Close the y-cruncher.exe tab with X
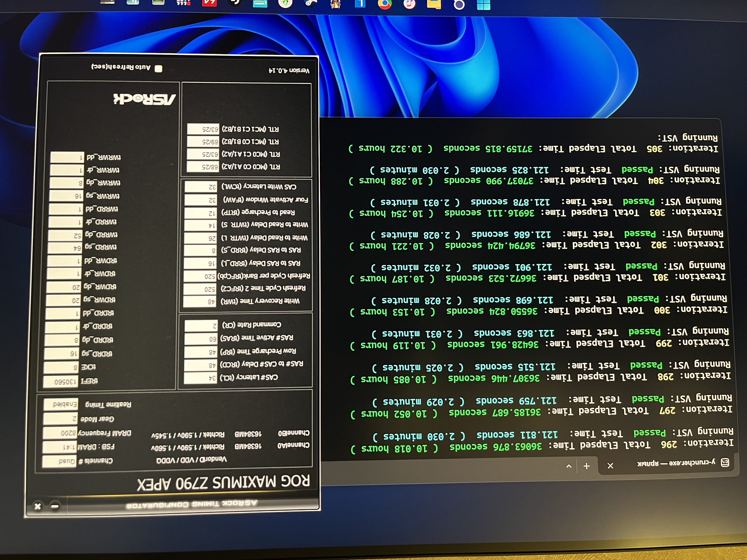This screenshot has height=560, width=747. 610,466
